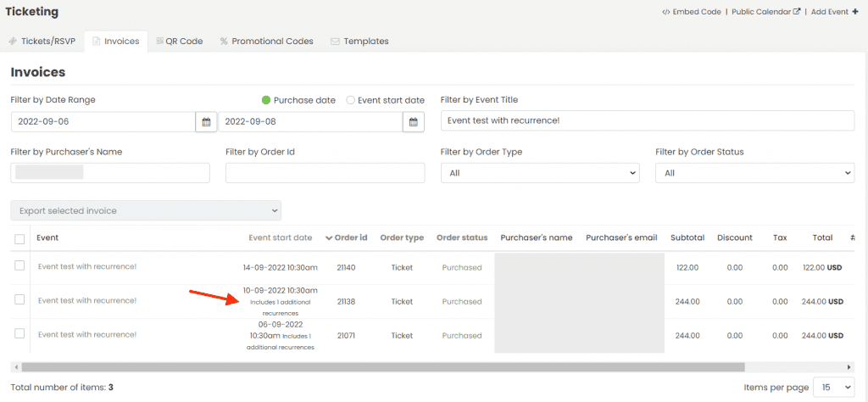Click the order id 21071 cell
Image resolution: width=868 pixels, height=402 pixels.
click(x=346, y=336)
